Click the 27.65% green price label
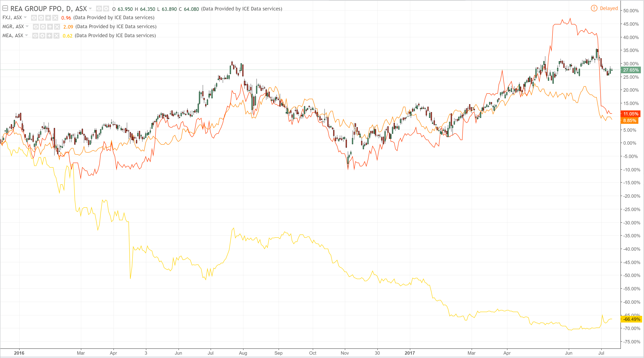 630,70
